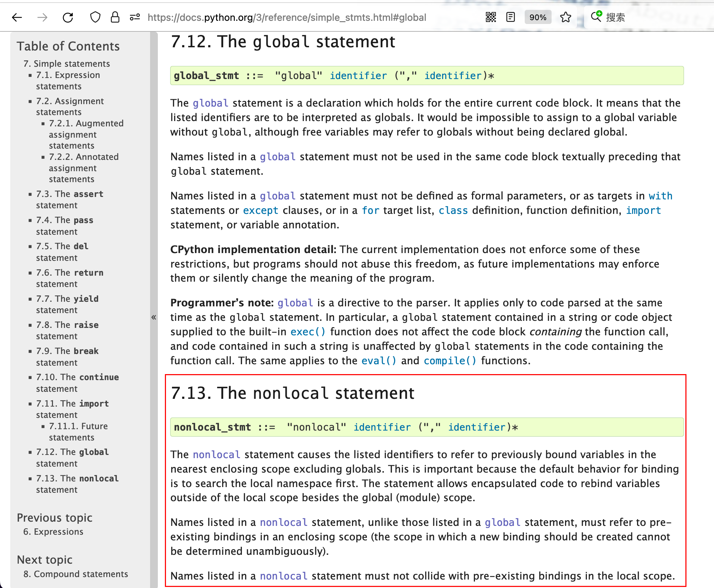Click 'global' link in the nonlocal section

[502, 522]
